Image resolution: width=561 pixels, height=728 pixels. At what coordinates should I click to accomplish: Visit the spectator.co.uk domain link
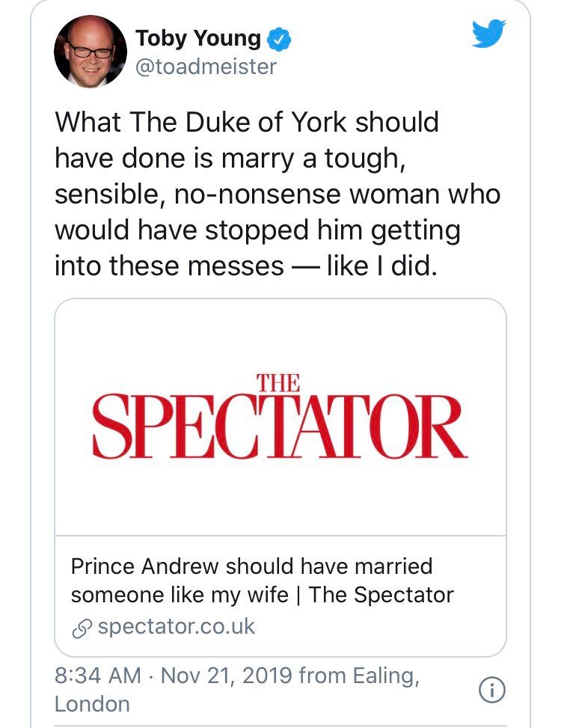click(177, 626)
